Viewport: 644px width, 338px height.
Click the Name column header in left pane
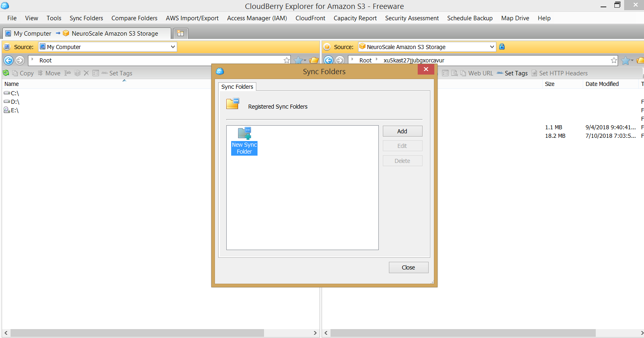(x=12, y=84)
